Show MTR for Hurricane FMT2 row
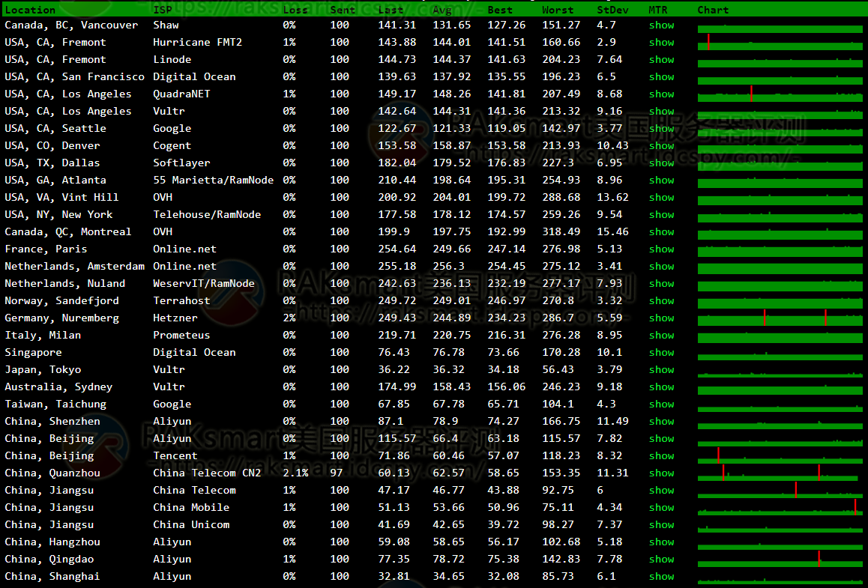This screenshot has height=588, width=868. click(662, 43)
